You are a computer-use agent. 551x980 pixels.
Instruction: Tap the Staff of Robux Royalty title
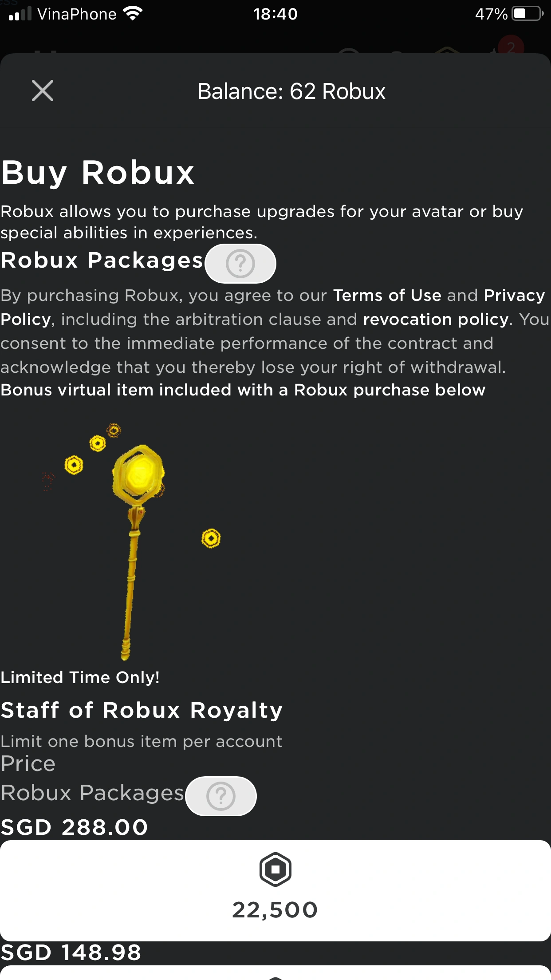(142, 710)
